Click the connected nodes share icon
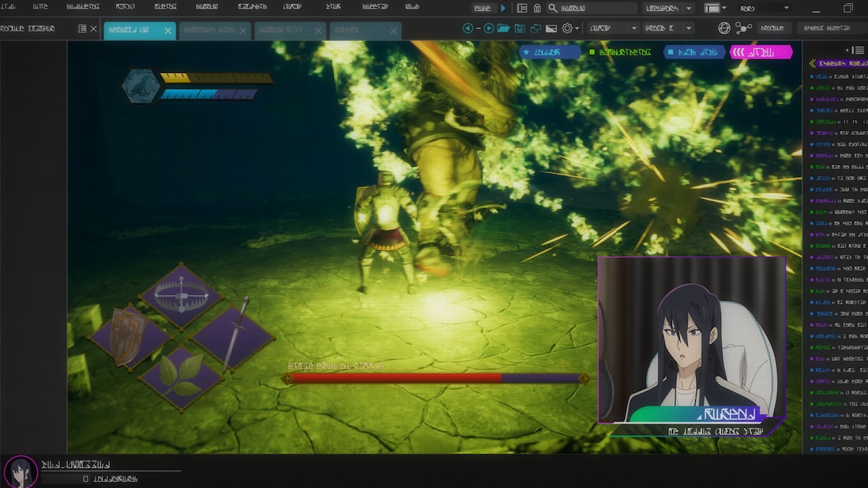868x488 pixels. click(x=743, y=28)
